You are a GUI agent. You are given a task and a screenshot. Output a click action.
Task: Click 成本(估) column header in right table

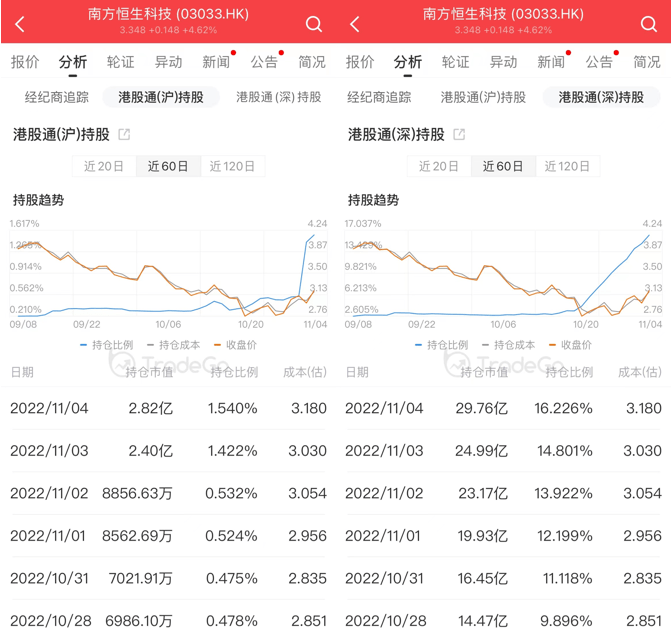click(640, 372)
